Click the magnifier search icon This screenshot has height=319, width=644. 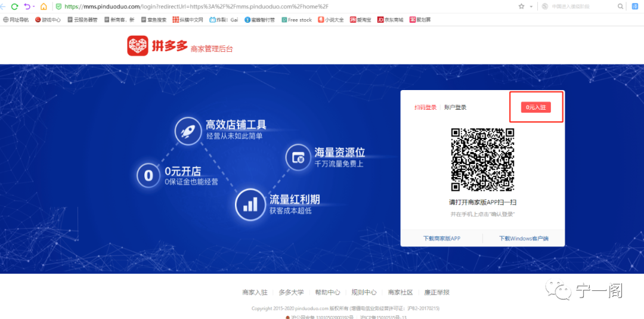coord(620,7)
